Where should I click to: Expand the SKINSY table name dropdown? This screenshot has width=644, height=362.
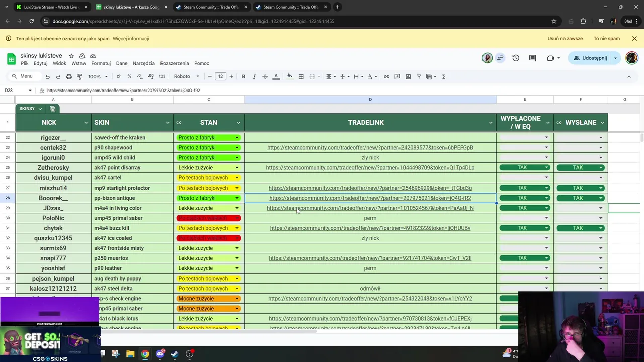tap(40, 109)
